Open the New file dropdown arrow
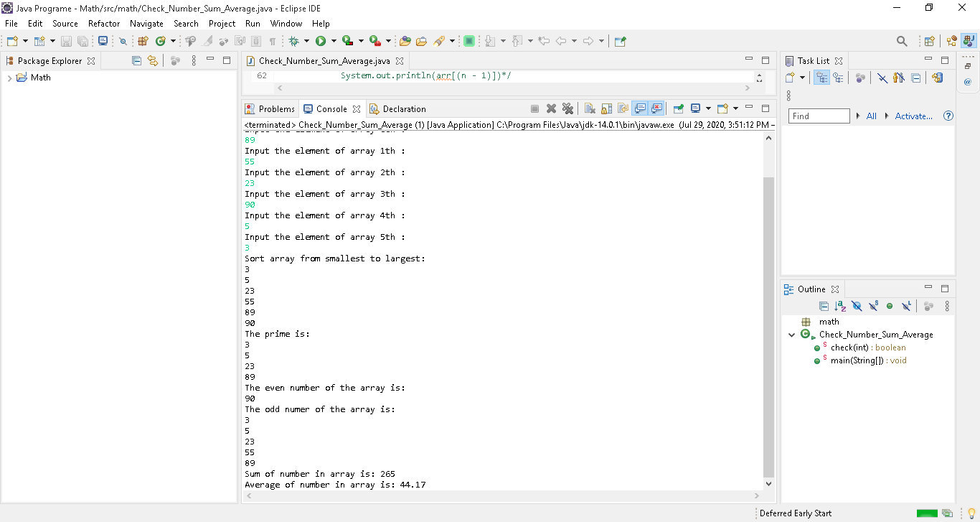 (26, 41)
